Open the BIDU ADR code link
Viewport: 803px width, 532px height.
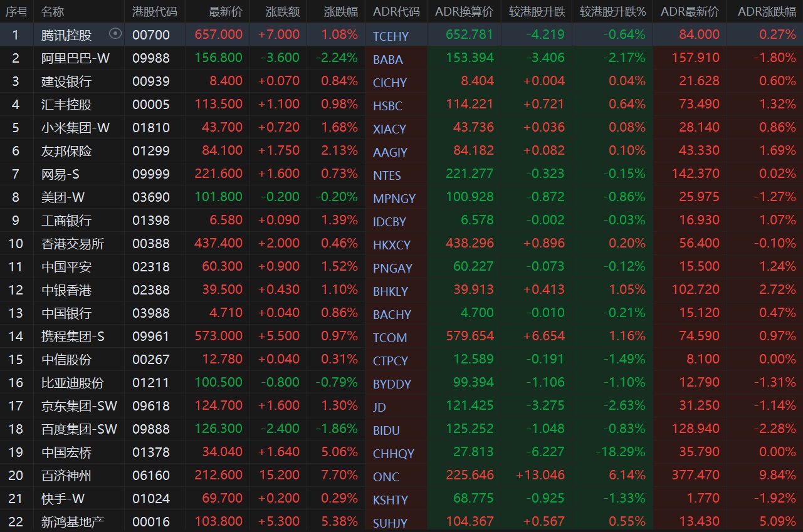click(x=386, y=430)
